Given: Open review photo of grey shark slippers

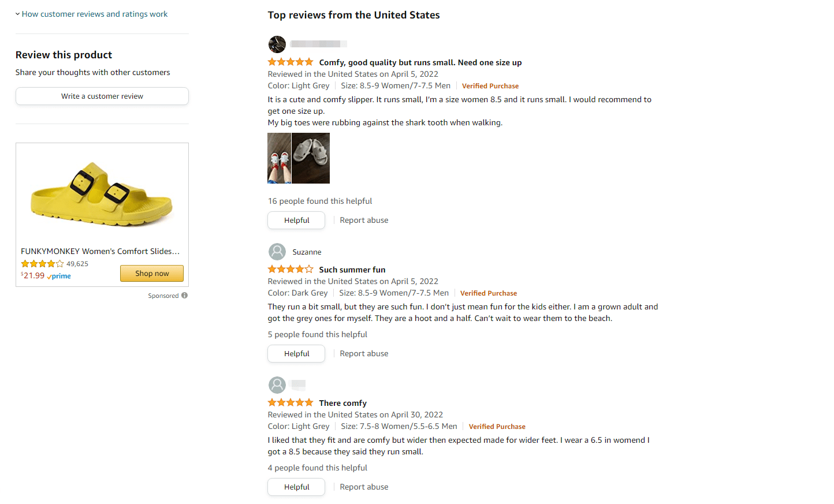Looking at the screenshot, I should coord(311,158).
